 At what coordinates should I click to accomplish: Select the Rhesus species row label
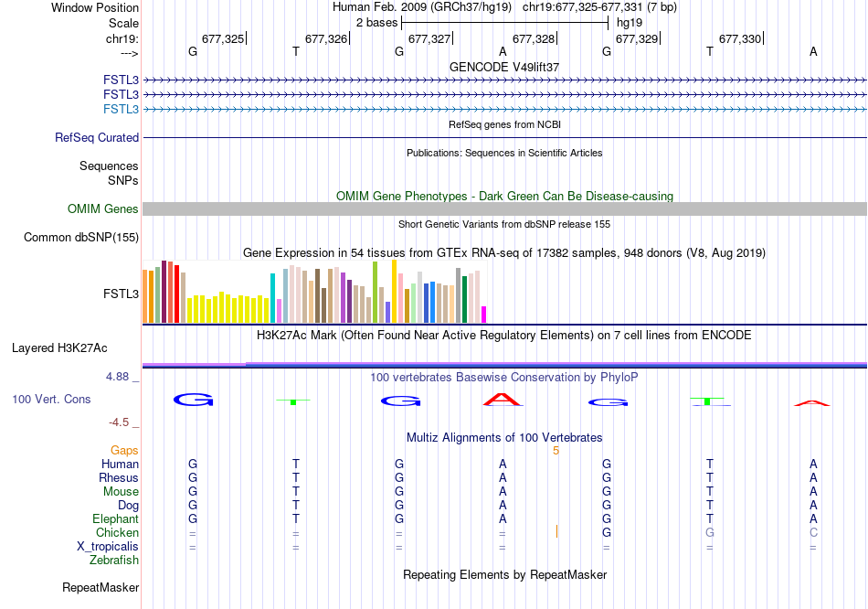tap(119, 477)
